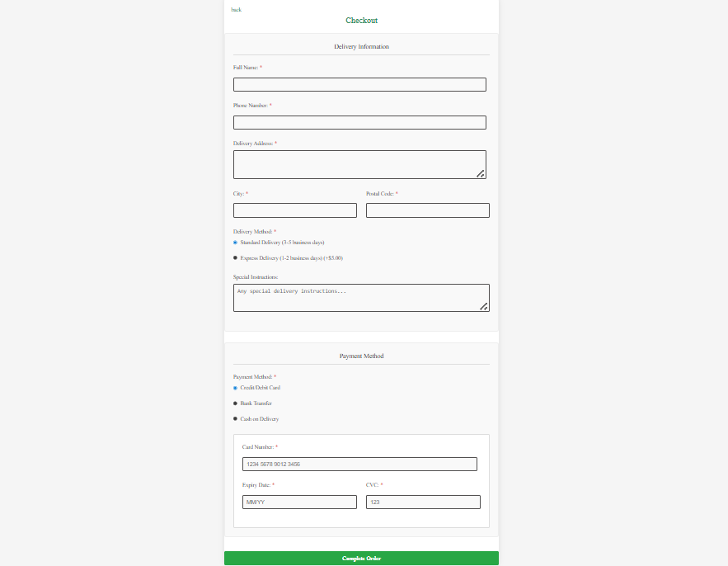Click the Special Instructions resize handle
This screenshot has height=566, width=728.
pyautogui.click(x=484, y=307)
